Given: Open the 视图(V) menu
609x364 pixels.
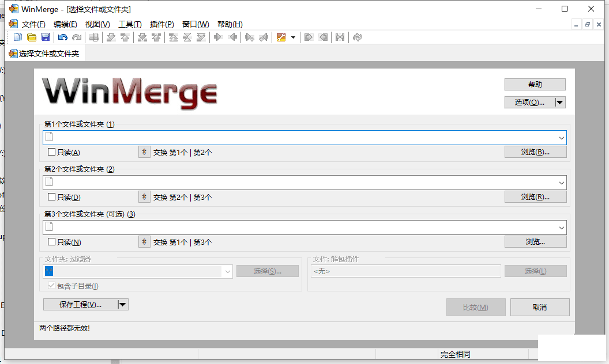Looking at the screenshot, I should [x=97, y=24].
